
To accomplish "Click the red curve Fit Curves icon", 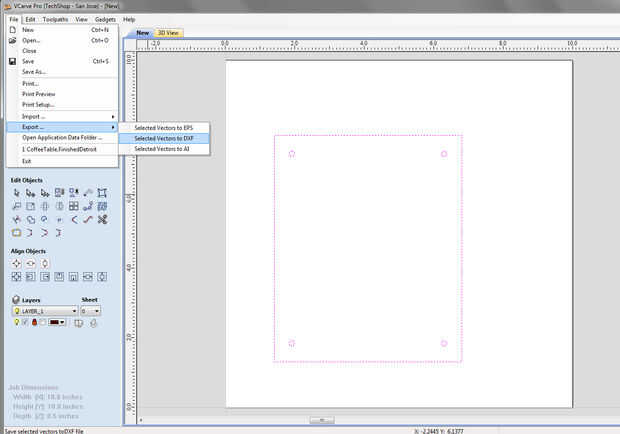I will pyautogui.click(x=88, y=219).
